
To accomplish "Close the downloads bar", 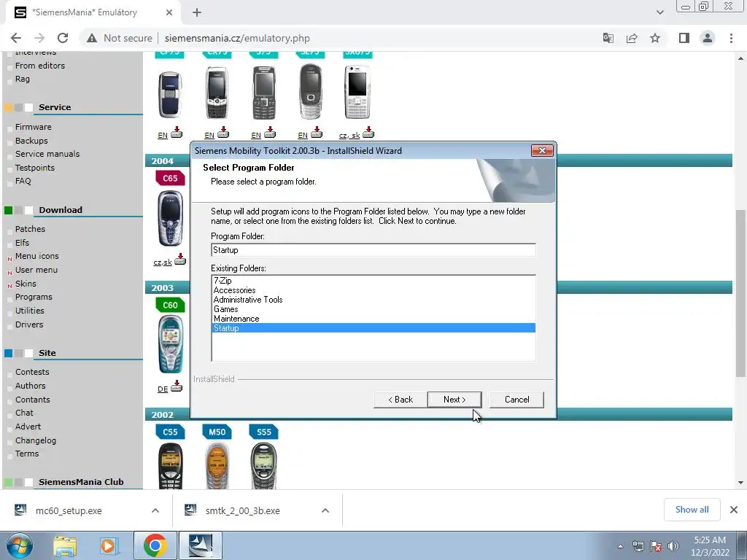I will (x=734, y=510).
